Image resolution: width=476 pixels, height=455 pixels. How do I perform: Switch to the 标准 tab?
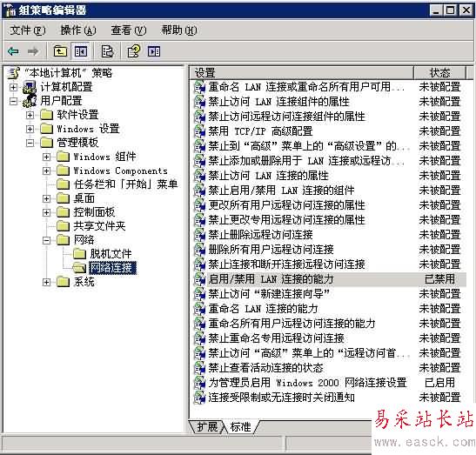(x=241, y=427)
